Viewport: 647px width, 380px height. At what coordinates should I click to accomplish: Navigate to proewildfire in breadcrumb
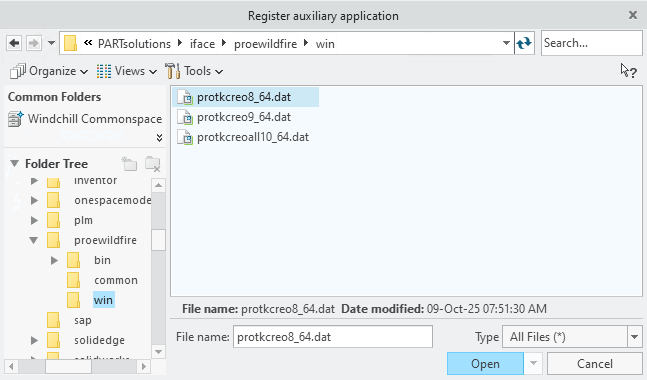click(265, 44)
